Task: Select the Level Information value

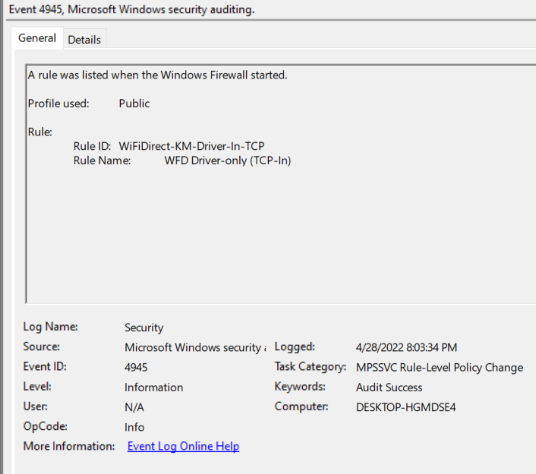Action: 154,387
